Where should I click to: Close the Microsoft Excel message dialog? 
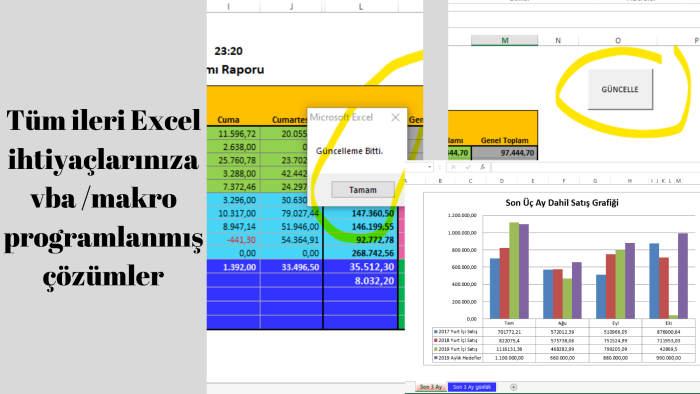[x=395, y=117]
